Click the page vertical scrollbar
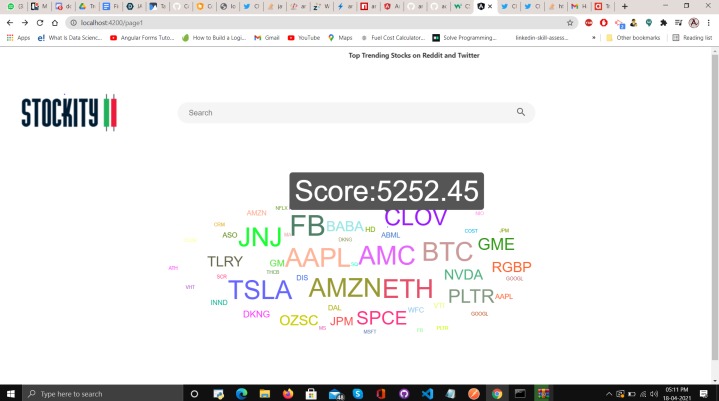 [715, 206]
